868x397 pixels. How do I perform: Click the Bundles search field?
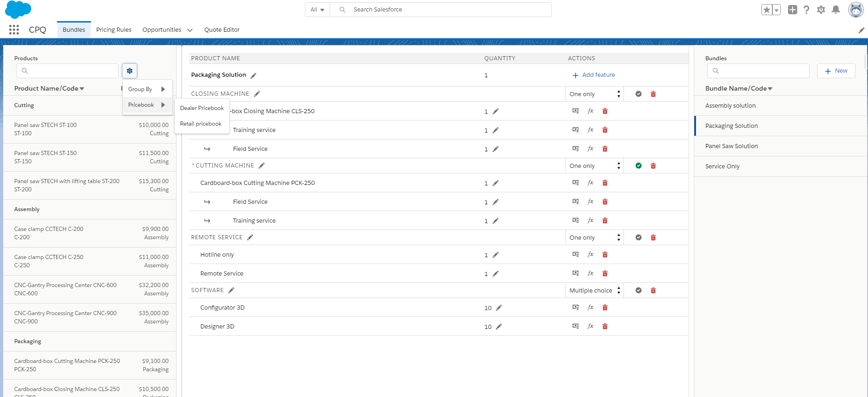click(758, 71)
